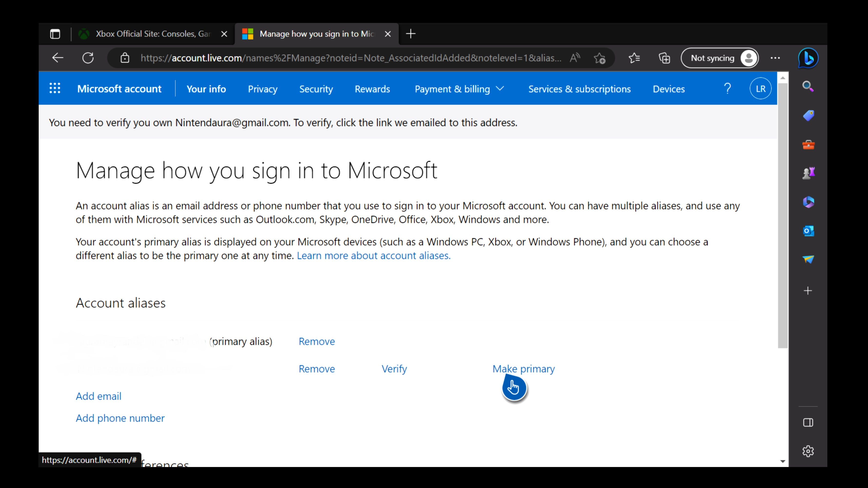
Task: Open the Games sidebar panel
Action: (x=808, y=173)
